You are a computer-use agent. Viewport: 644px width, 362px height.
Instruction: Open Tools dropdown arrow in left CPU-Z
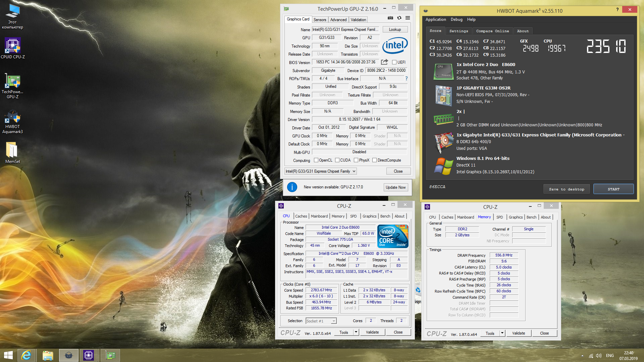pos(356,333)
